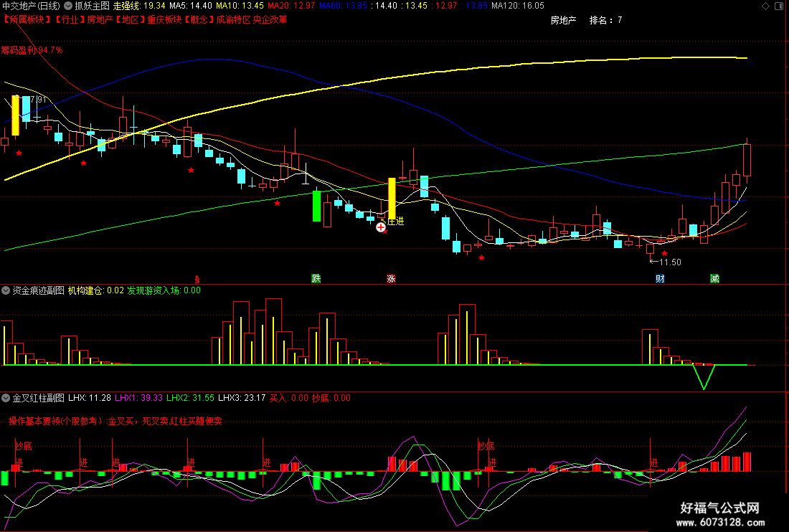The width and height of the screenshot is (789, 532).
Task: Click the 减 event marker icon
Action: 714,279
